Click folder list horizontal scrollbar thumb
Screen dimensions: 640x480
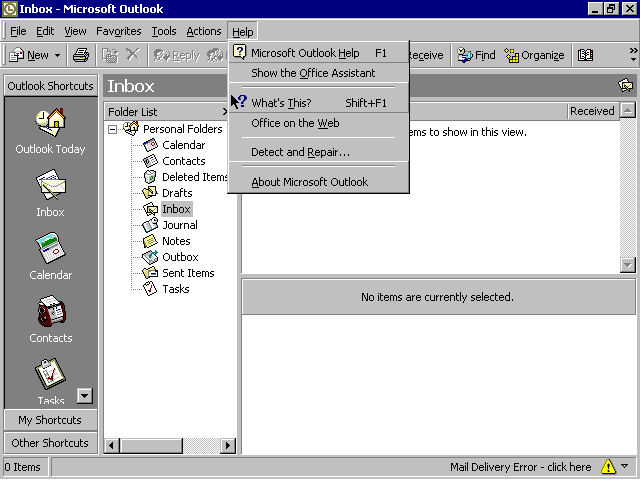pos(151,445)
